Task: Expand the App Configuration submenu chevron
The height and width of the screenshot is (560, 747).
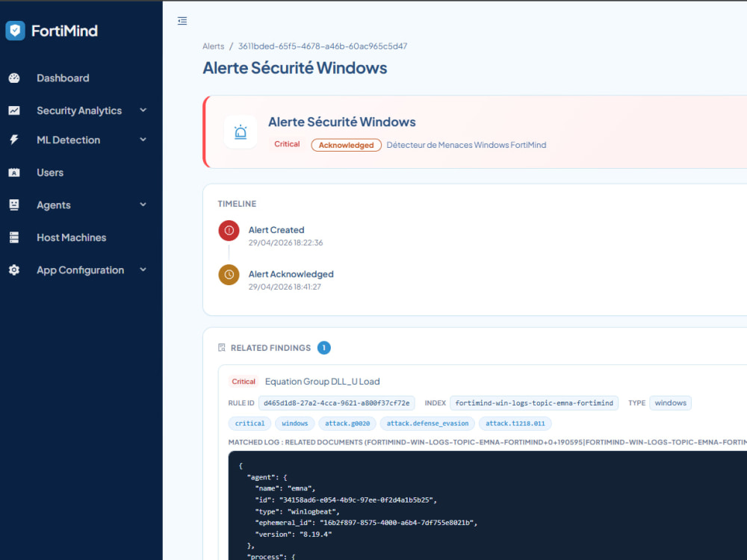Action: pos(143,270)
